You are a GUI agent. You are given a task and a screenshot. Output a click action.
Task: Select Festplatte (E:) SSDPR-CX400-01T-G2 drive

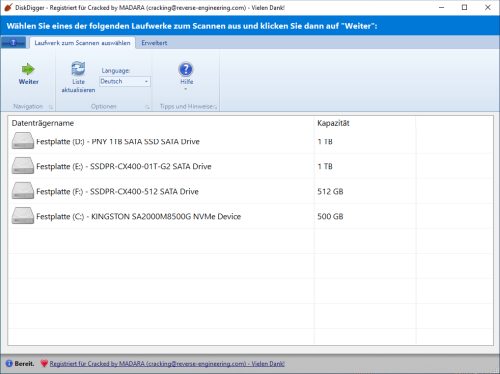click(x=124, y=166)
